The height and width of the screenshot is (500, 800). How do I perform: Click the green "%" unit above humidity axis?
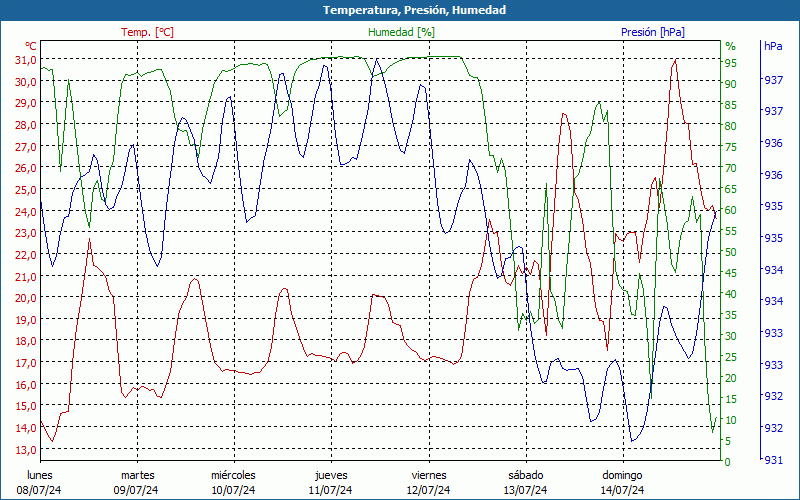click(731, 46)
